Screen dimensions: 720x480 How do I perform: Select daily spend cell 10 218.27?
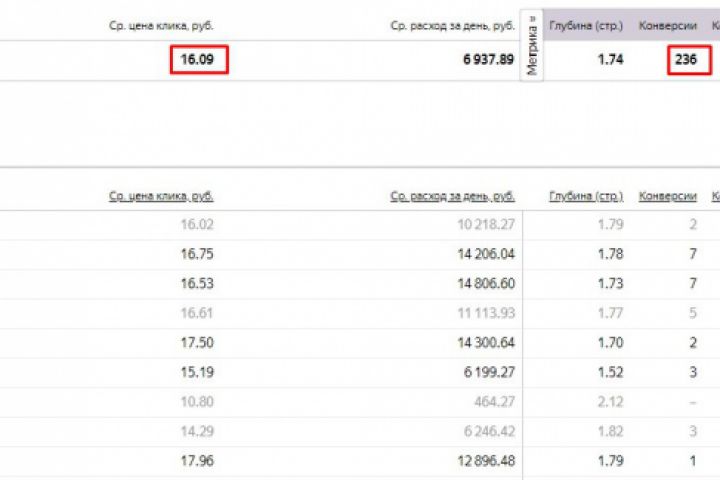(x=486, y=224)
